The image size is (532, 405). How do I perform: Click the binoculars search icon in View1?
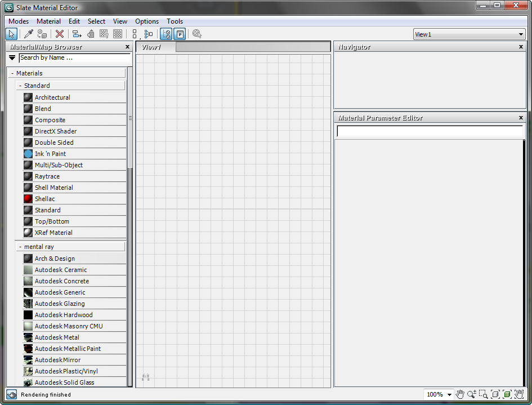coord(146,377)
